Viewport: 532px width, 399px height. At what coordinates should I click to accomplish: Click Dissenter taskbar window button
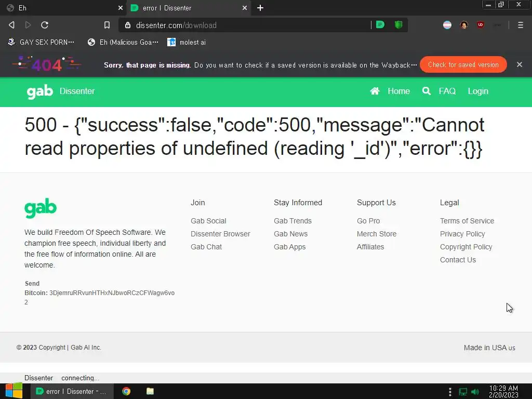[72, 391]
